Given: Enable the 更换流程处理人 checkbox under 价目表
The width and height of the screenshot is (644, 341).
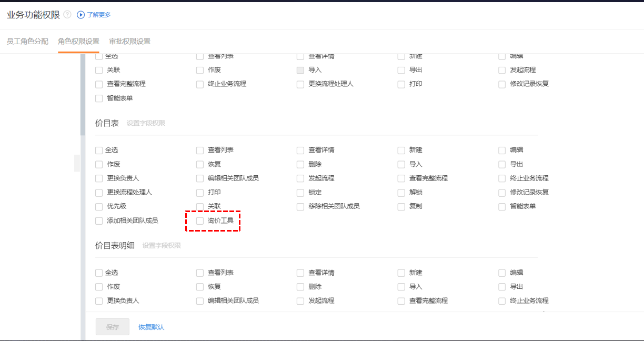Looking at the screenshot, I should pos(99,193).
